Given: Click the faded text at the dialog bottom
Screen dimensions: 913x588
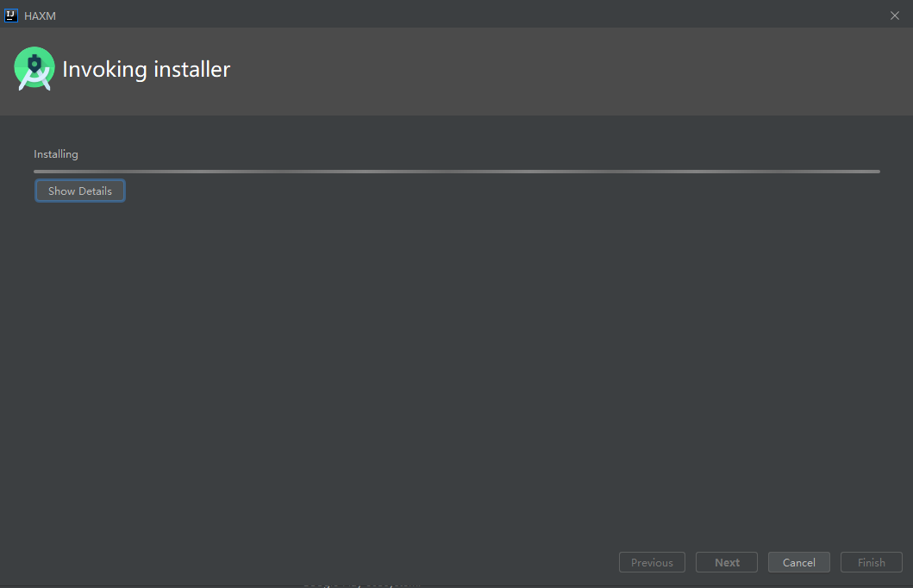Looking at the screenshot, I should [362, 585].
